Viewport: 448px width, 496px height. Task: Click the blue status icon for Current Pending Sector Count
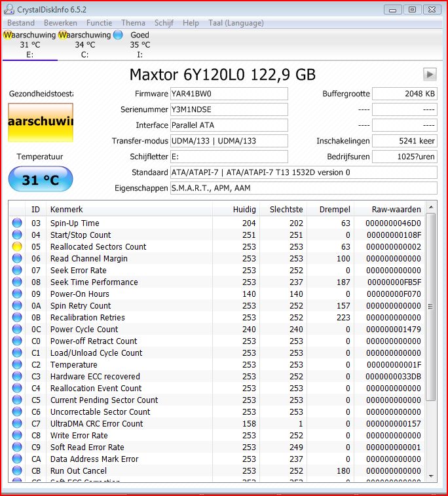[x=17, y=400]
